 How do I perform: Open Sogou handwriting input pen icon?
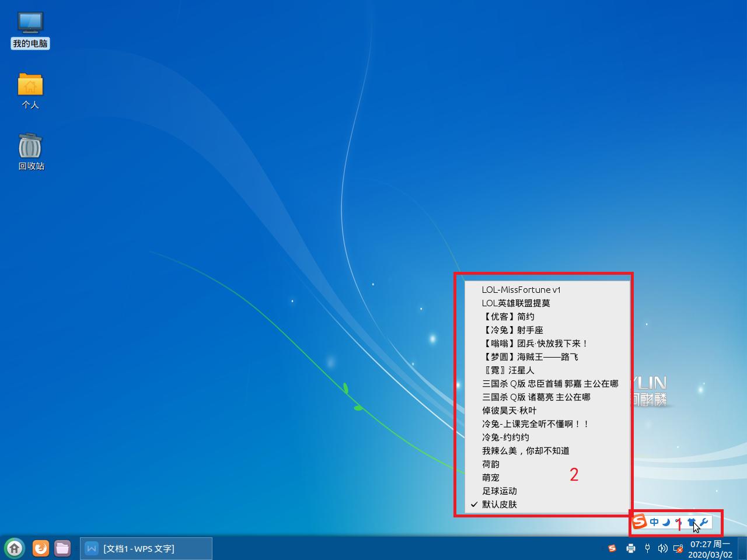click(679, 522)
